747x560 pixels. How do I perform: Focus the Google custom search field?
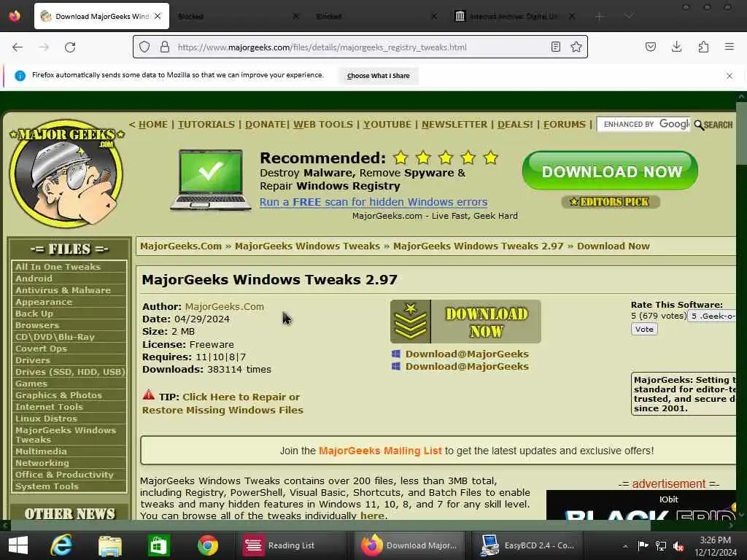pos(643,124)
